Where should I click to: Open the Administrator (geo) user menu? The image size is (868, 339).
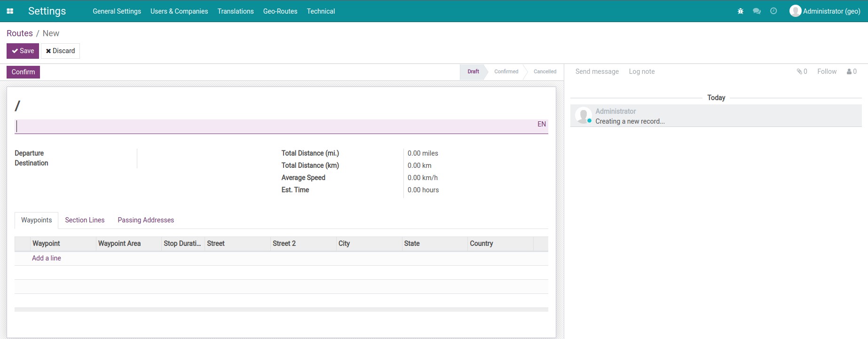click(x=825, y=11)
